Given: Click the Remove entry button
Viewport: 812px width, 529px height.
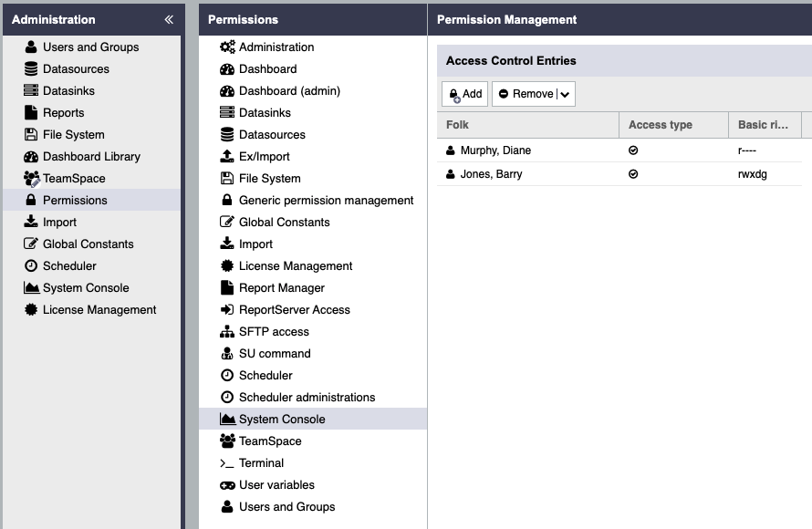Looking at the screenshot, I should (526, 94).
